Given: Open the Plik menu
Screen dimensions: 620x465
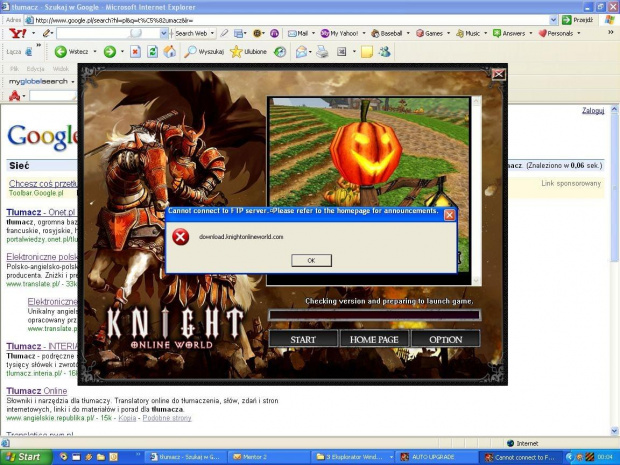Looking at the screenshot, I should [x=14, y=69].
